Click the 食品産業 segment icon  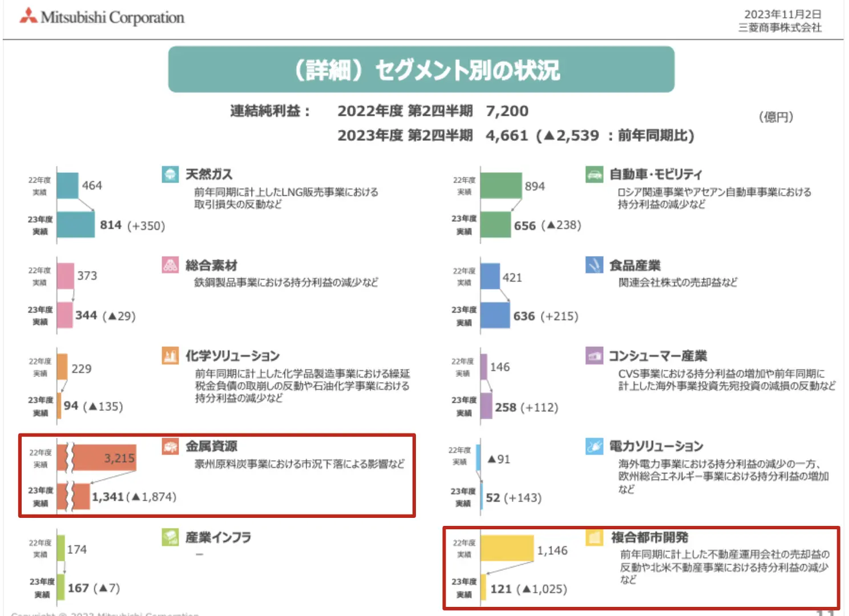(594, 265)
